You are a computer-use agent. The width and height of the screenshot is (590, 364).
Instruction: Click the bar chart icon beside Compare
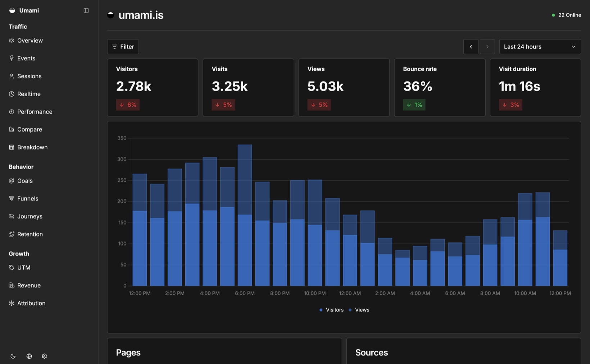click(x=12, y=129)
